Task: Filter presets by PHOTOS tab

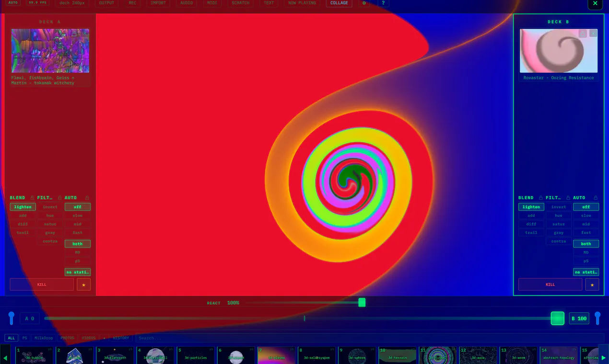Action: [x=68, y=338]
